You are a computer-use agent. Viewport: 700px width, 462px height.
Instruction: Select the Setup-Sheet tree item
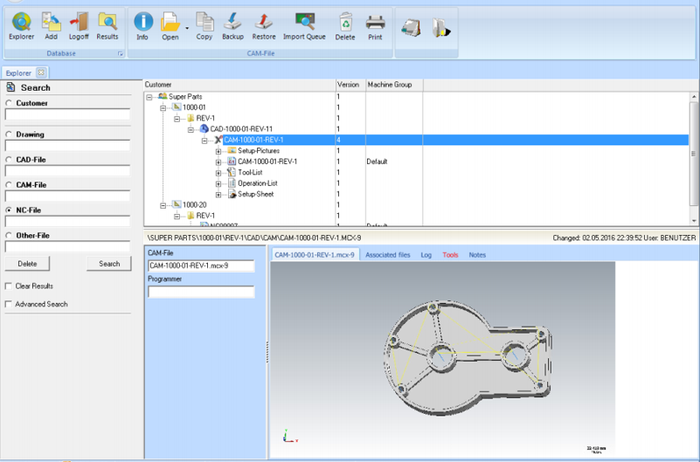(x=256, y=194)
